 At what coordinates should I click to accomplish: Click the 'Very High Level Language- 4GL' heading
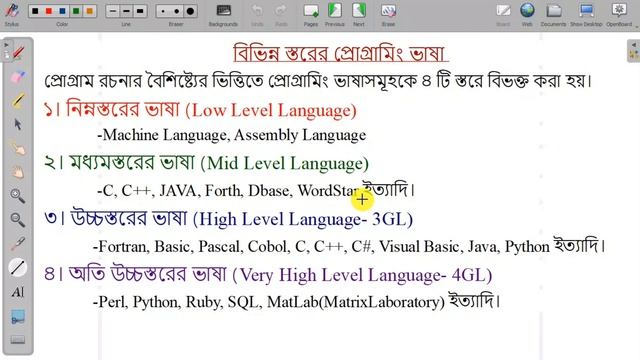268,274
